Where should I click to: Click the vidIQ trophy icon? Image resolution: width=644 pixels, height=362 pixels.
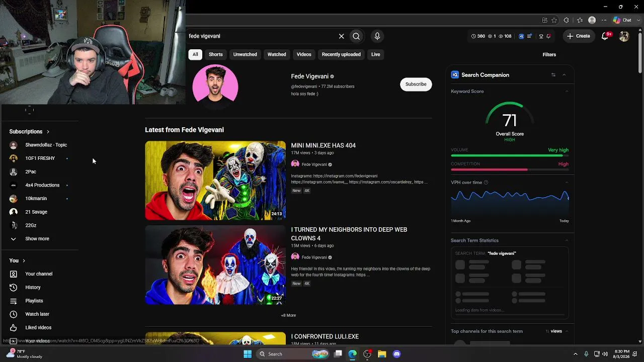pos(541,36)
